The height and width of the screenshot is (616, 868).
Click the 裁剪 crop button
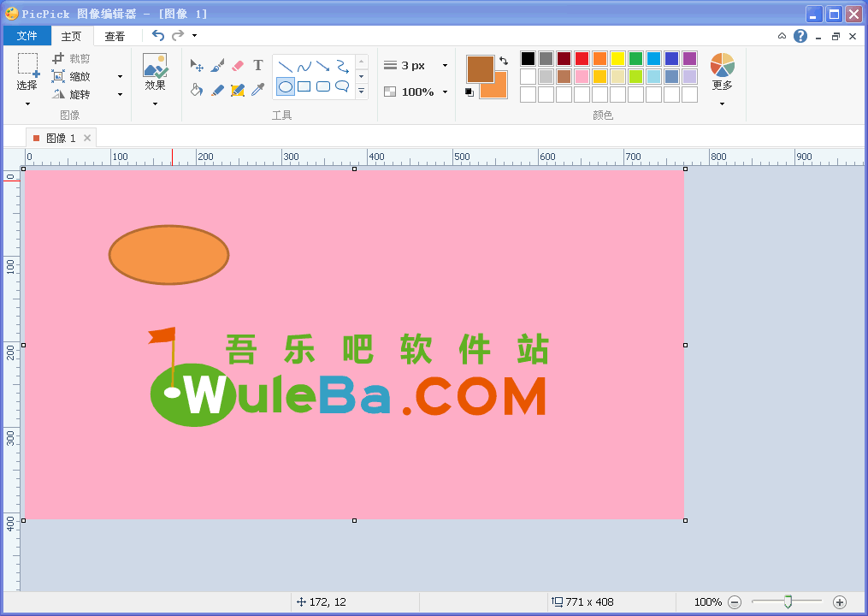[70, 58]
